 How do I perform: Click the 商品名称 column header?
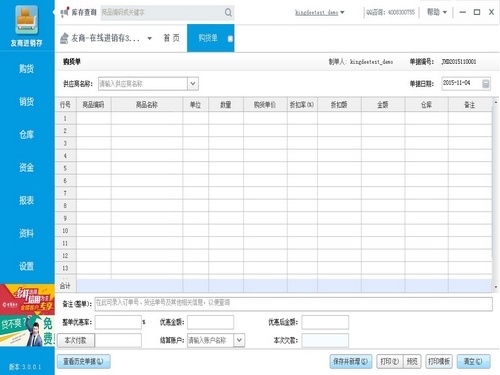pos(147,105)
